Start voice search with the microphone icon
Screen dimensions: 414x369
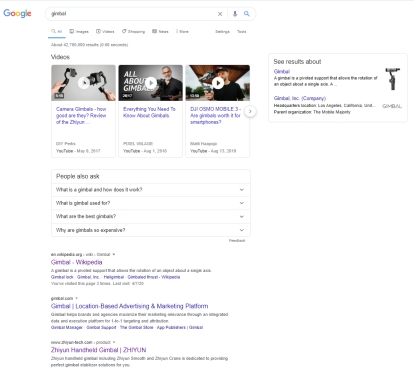[235, 14]
